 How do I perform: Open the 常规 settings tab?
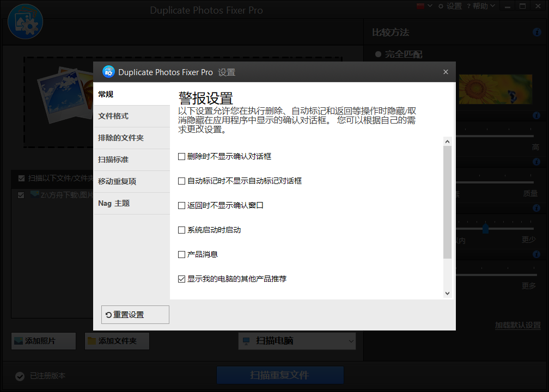[x=132, y=95]
